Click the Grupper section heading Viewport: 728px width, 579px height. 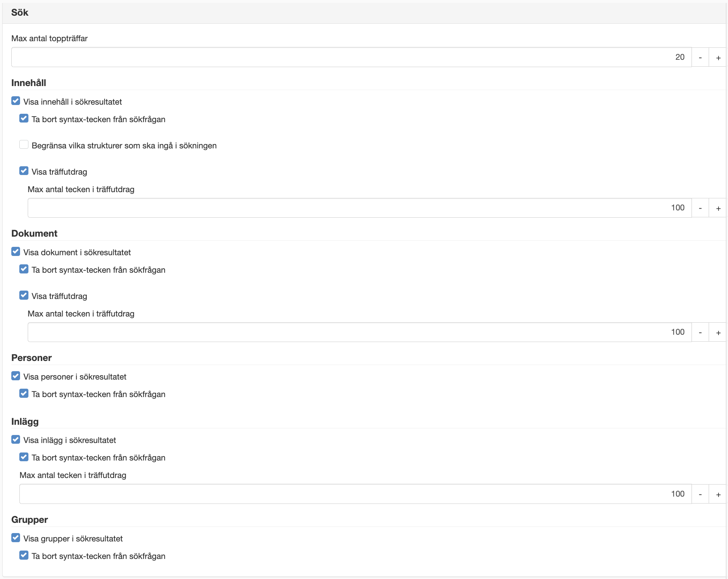[x=30, y=520]
